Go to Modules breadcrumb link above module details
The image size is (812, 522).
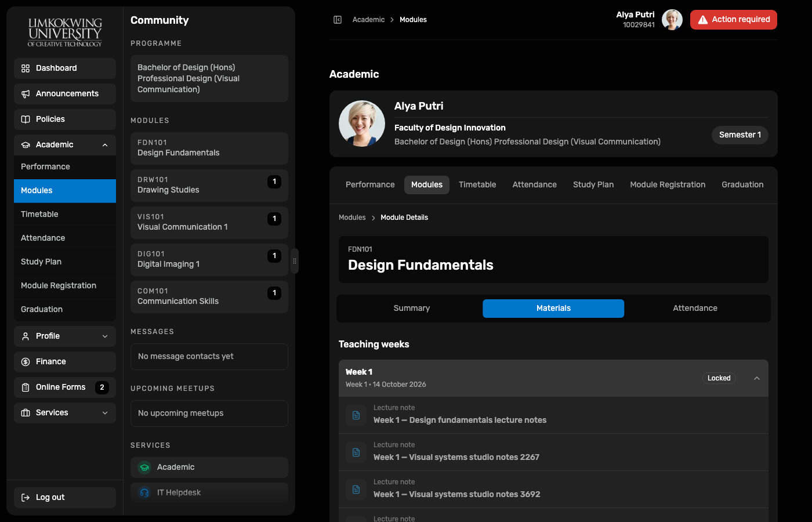click(x=352, y=217)
